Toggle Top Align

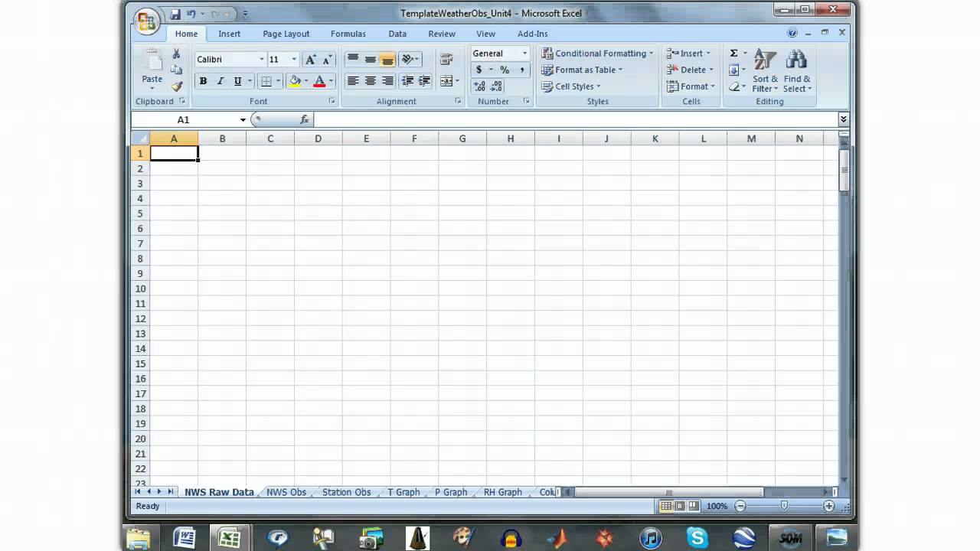coord(353,59)
